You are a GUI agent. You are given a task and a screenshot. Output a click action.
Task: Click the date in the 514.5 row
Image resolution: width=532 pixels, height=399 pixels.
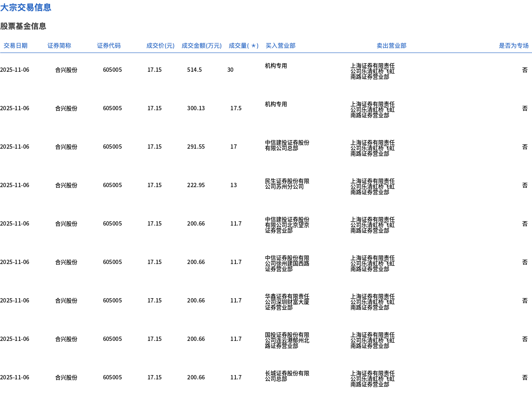[15, 70]
